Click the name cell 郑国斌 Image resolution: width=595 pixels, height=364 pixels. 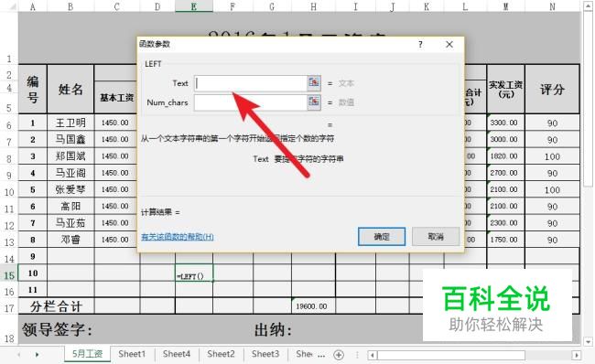(70, 156)
